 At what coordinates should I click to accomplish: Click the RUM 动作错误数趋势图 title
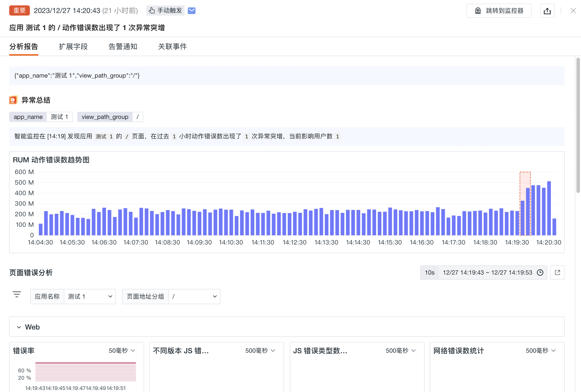51,160
